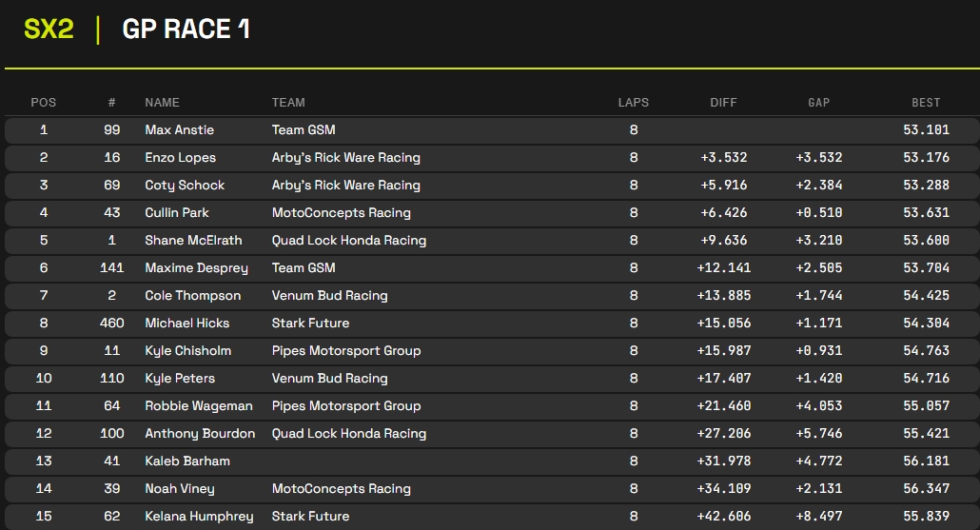The image size is (980, 530).
Task: Click the POS column header
Action: pyautogui.click(x=44, y=103)
